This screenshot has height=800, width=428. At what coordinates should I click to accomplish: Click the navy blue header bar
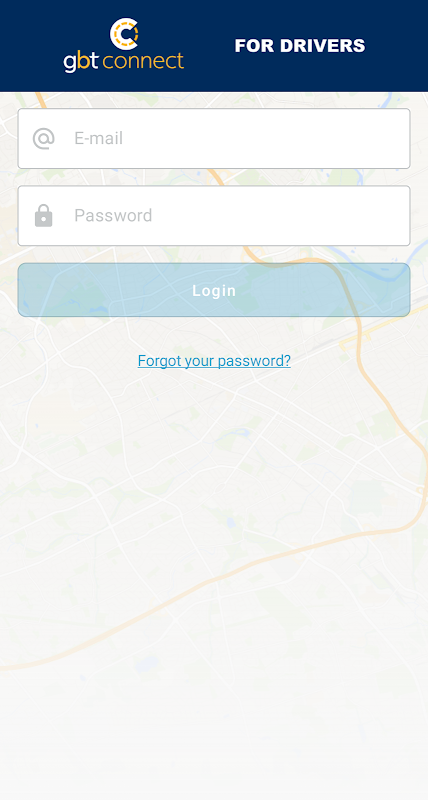tap(214, 46)
